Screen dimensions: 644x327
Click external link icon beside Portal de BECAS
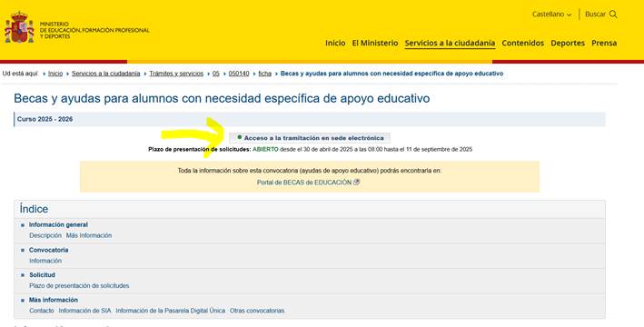click(356, 182)
